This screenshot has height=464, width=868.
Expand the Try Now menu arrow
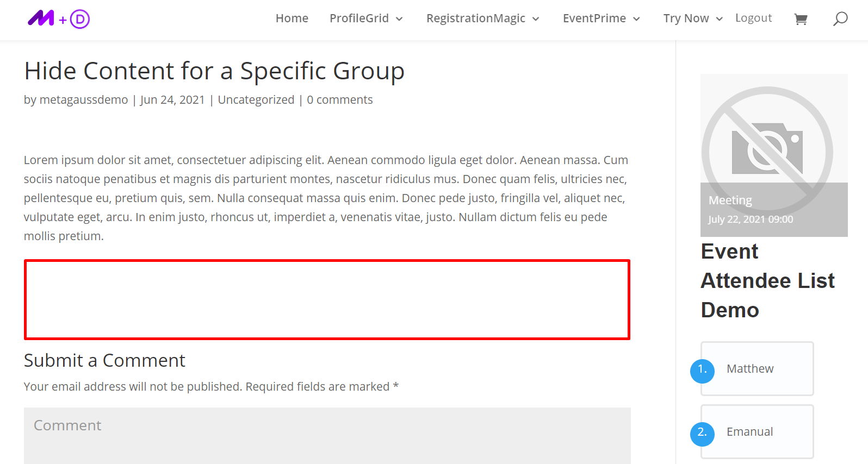coord(720,19)
